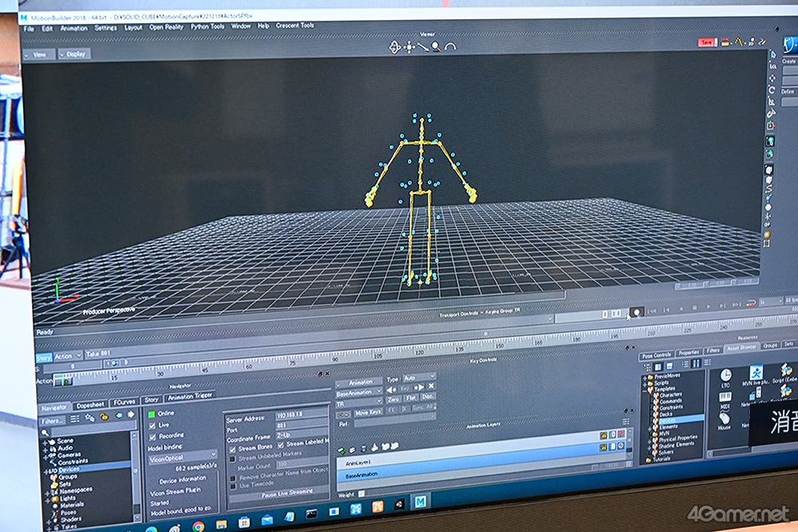The height and width of the screenshot is (532, 798).
Task: Select the Zoom magnifier tool in Viewer
Action: [437, 47]
